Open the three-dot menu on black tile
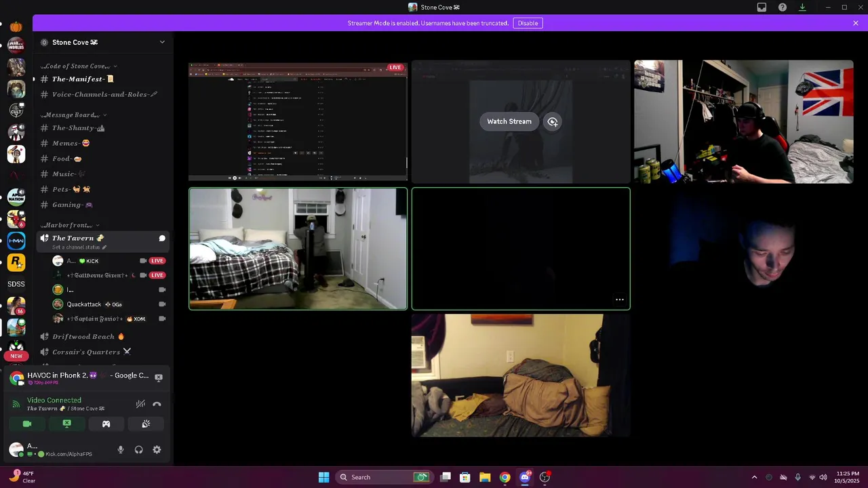 click(x=620, y=300)
